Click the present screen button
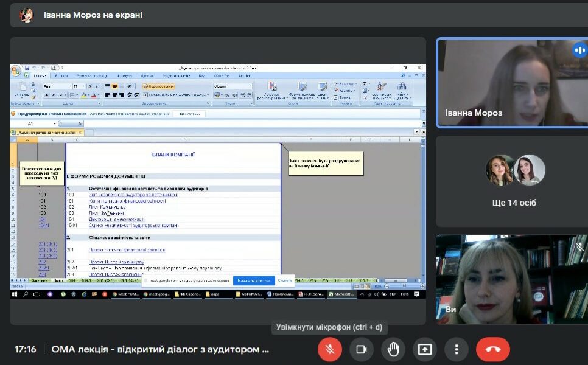 (x=424, y=349)
